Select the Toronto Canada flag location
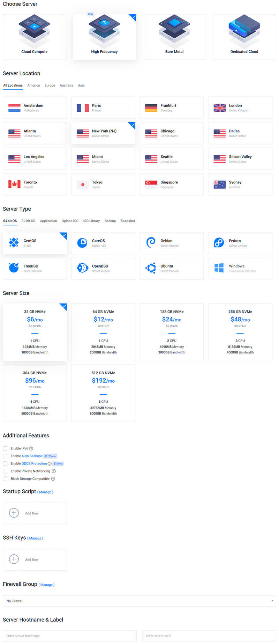 tap(14, 184)
